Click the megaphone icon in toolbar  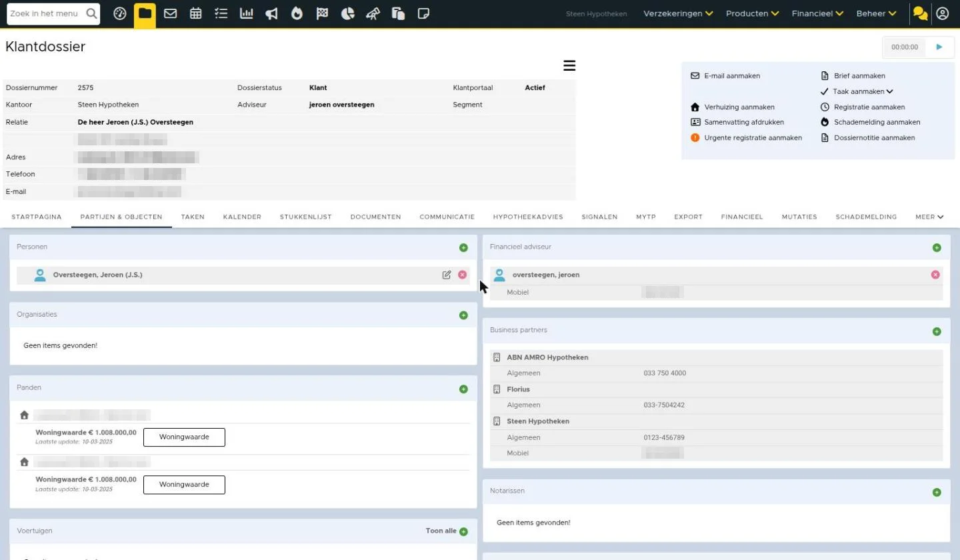[271, 13]
